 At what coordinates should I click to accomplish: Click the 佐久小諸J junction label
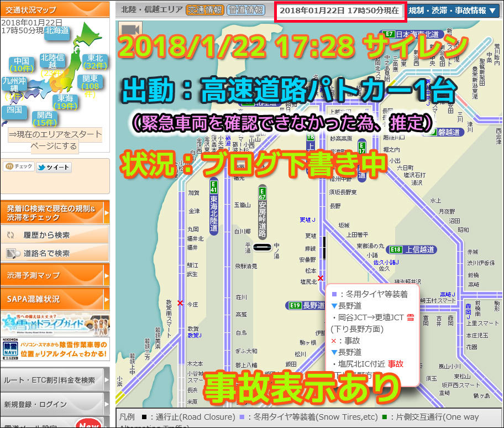[386, 263]
